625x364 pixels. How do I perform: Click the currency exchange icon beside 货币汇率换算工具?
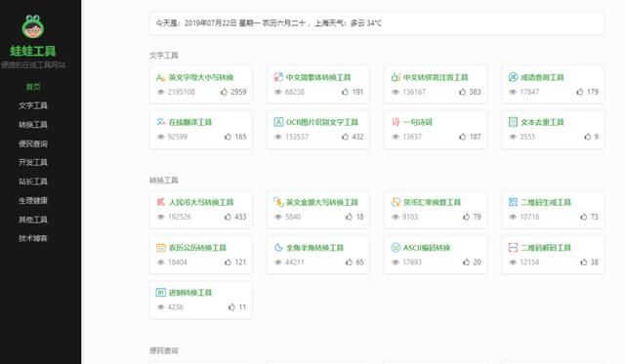396,202
